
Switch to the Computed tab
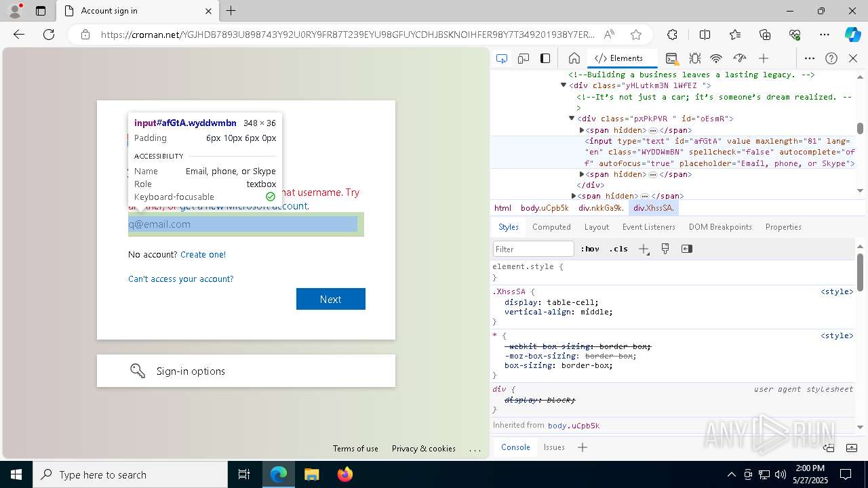[x=551, y=227]
